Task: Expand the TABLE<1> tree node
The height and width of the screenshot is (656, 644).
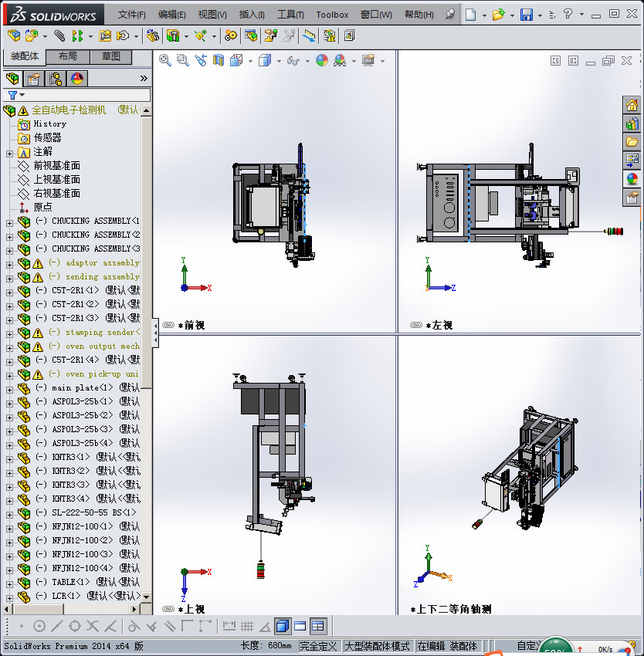Action: pyautogui.click(x=9, y=583)
